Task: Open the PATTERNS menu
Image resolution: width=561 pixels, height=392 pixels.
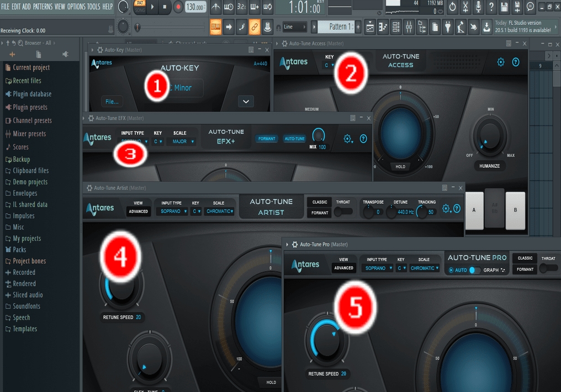Action: click(x=43, y=7)
